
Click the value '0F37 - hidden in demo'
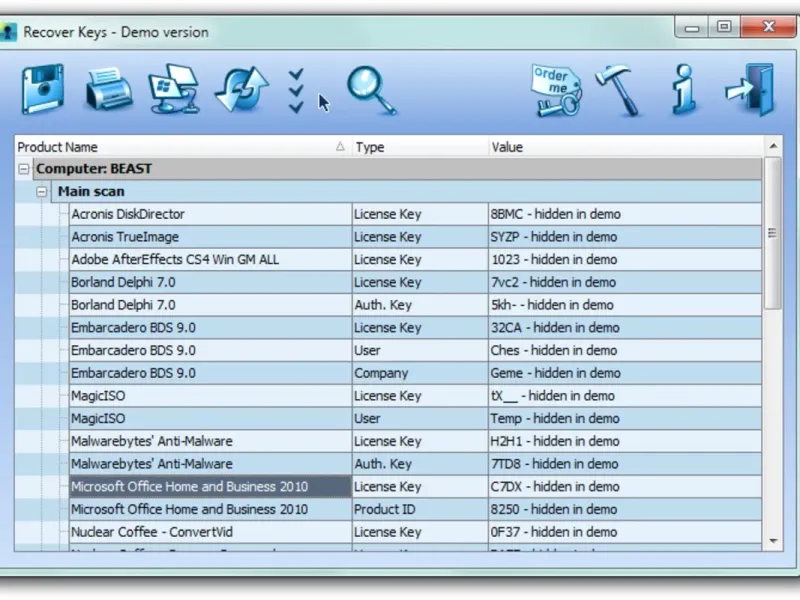click(554, 532)
